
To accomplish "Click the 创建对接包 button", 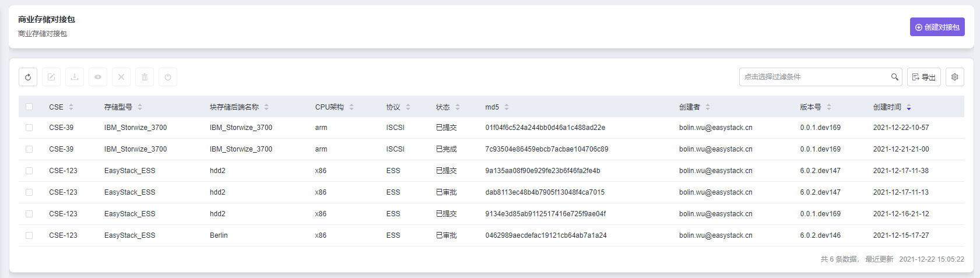I will coord(937,27).
